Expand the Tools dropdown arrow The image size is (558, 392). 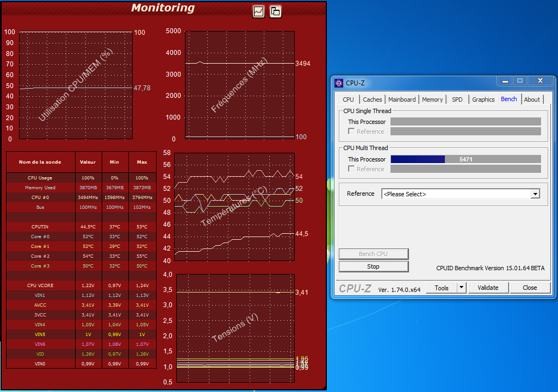(461, 288)
